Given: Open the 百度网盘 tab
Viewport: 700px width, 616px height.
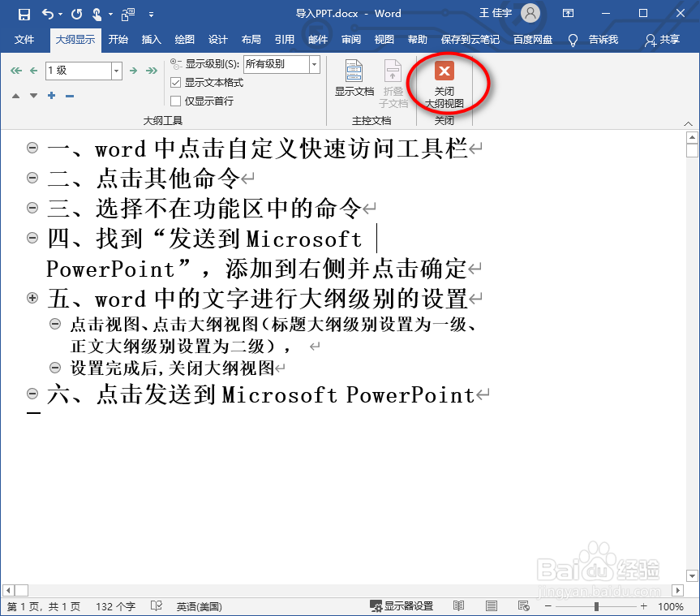Looking at the screenshot, I should coord(533,40).
